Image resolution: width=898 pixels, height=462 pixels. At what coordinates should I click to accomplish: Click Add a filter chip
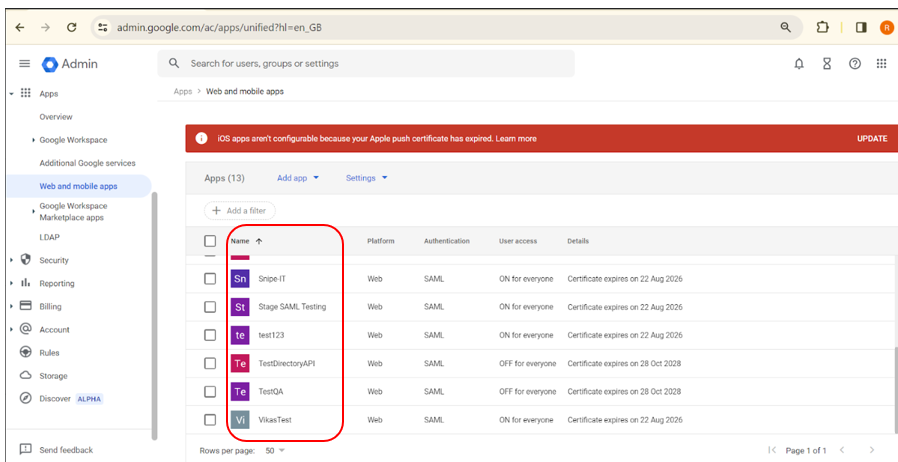pyautogui.click(x=239, y=211)
